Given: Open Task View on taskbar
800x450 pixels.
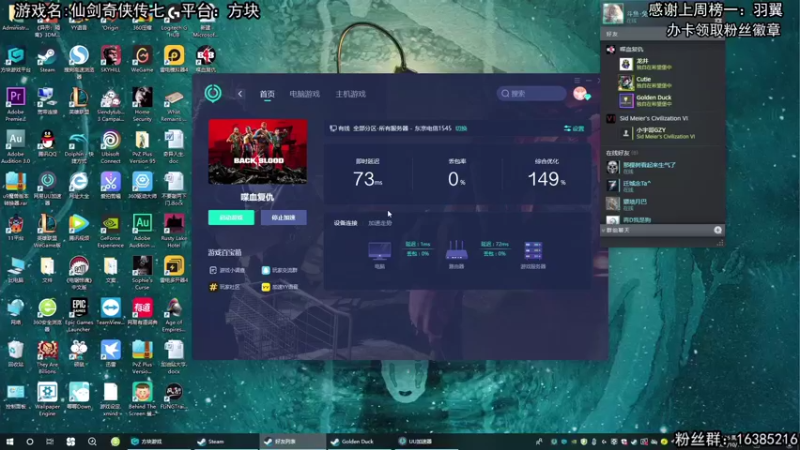Looking at the screenshot, I should click(x=49, y=441).
